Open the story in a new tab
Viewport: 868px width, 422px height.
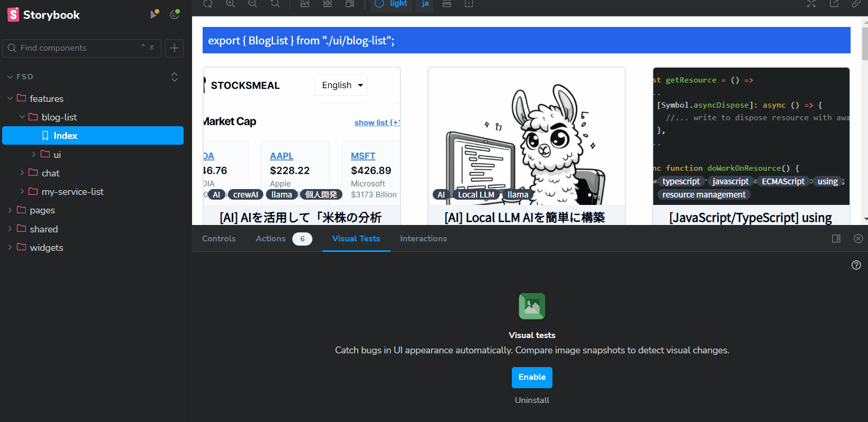(x=834, y=4)
